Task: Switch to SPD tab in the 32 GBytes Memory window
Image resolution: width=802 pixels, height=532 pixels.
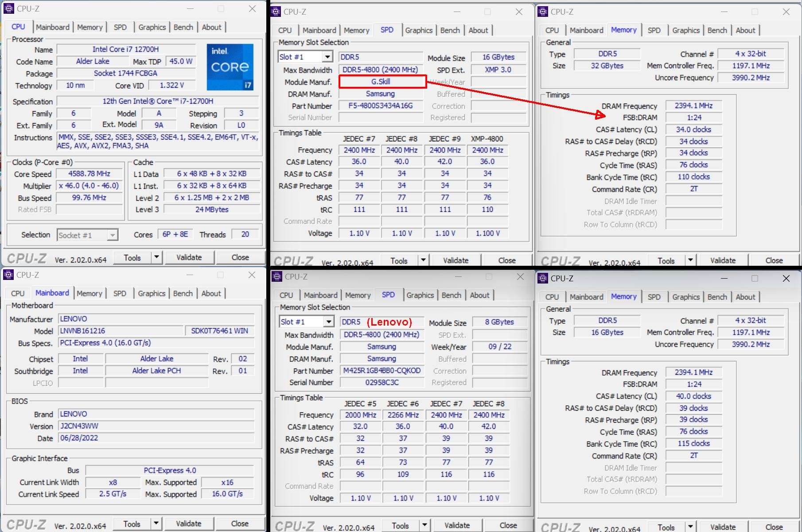Action: [654, 30]
